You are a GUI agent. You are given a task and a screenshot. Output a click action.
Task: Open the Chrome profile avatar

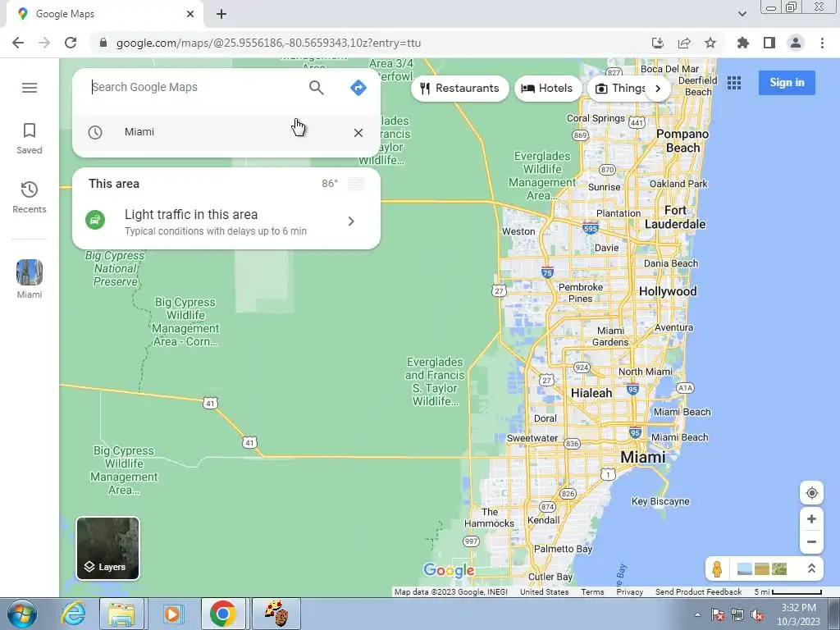point(796,43)
